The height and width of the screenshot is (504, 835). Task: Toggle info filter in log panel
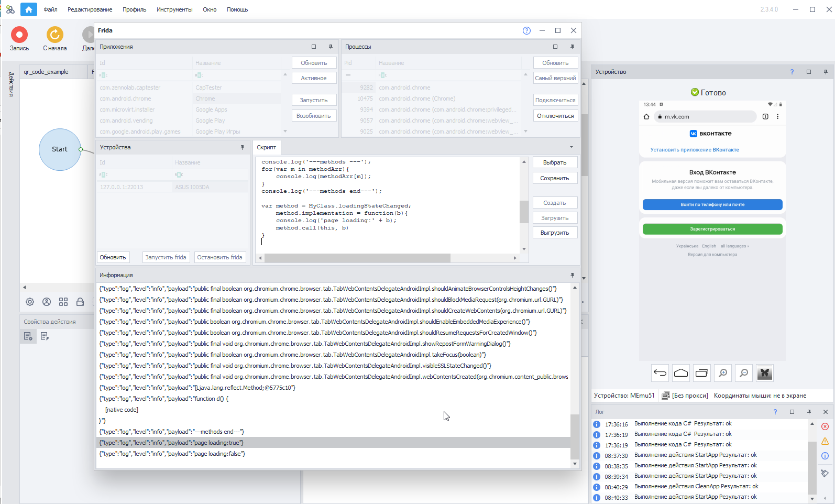click(x=825, y=456)
